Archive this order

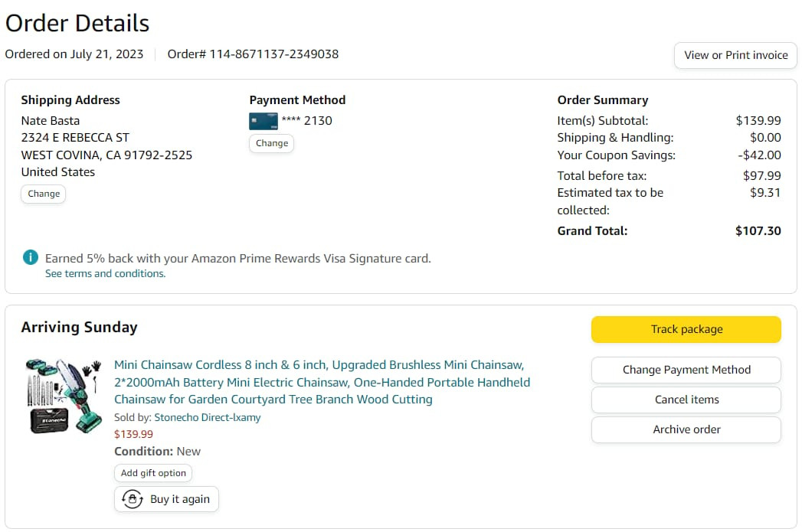[x=686, y=429]
